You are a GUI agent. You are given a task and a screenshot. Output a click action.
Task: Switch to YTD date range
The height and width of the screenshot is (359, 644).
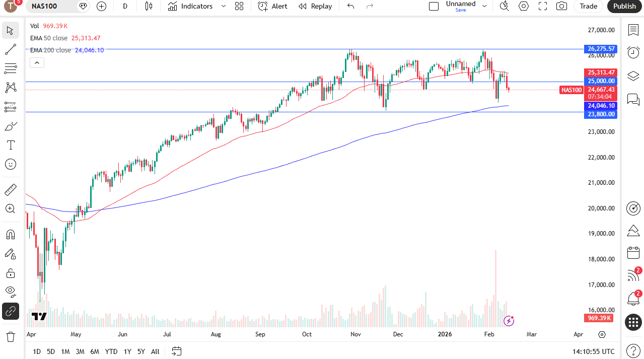coord(111,351)
